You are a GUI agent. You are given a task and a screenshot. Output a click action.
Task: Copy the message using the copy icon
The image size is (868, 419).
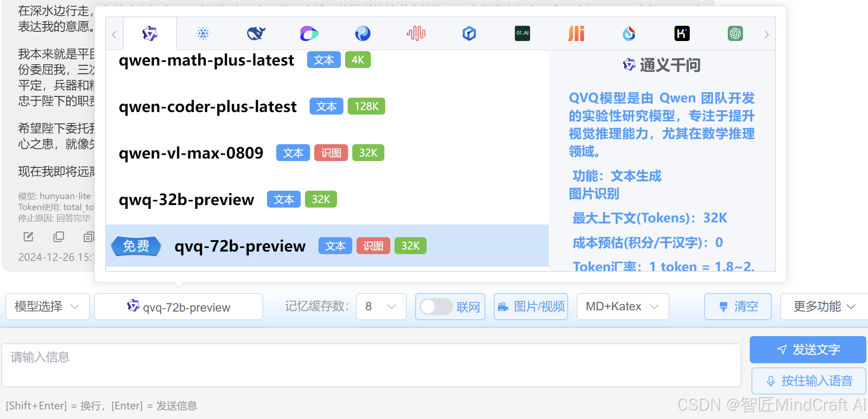[59, 237]
